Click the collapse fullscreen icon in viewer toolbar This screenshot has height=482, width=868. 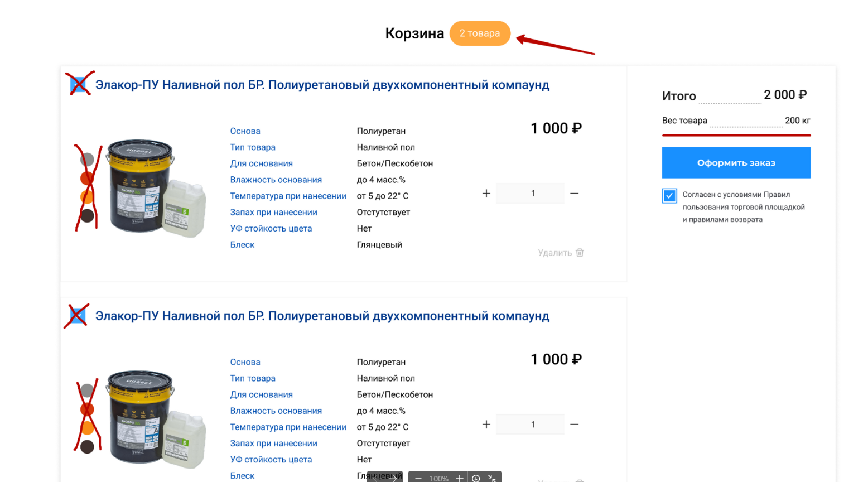492,478
